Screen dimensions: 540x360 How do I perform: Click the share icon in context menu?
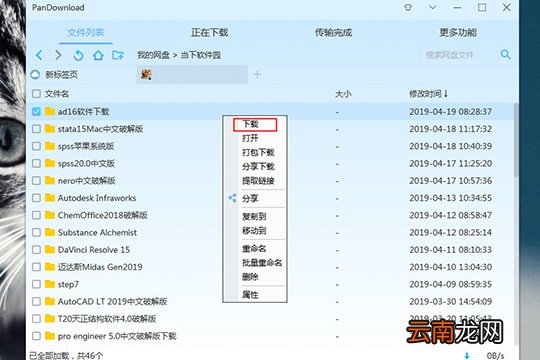(232, 198)
